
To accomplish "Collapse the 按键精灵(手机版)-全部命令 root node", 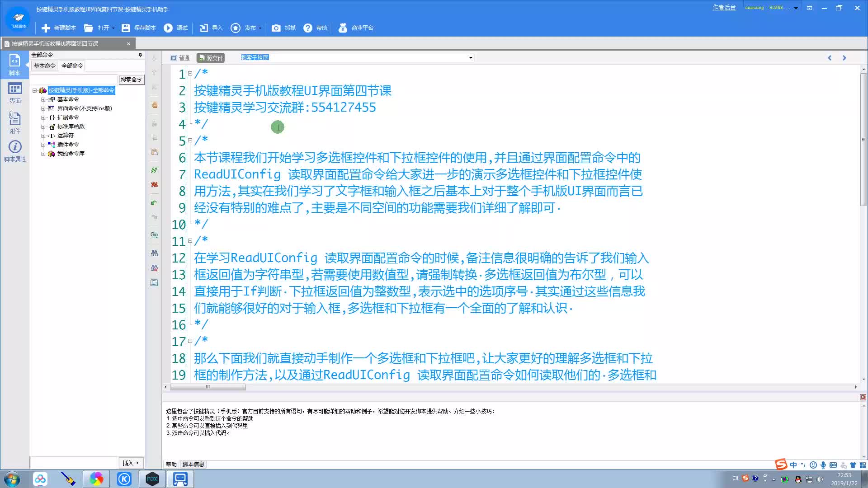I will (34, 90).
